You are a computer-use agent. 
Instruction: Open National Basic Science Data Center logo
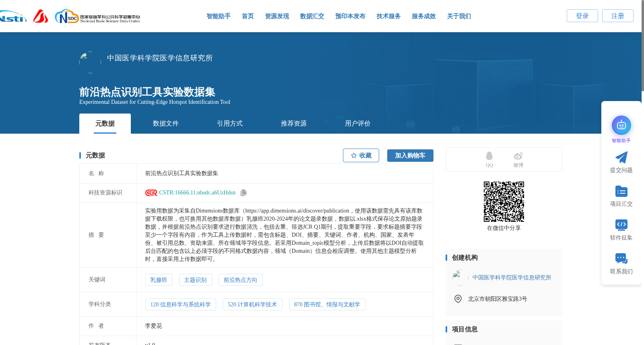point(97,17)
